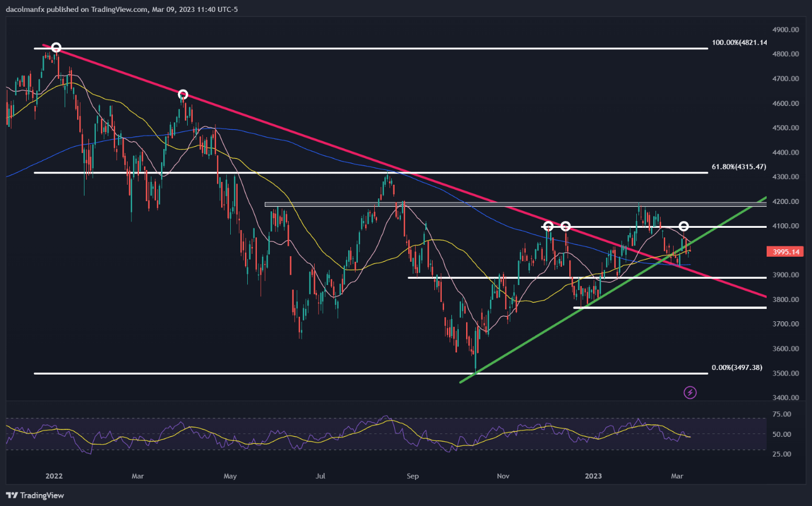Click the purple lightning bolt icon
The height and width of the screenshot is (506, 812).
(690, 392)
